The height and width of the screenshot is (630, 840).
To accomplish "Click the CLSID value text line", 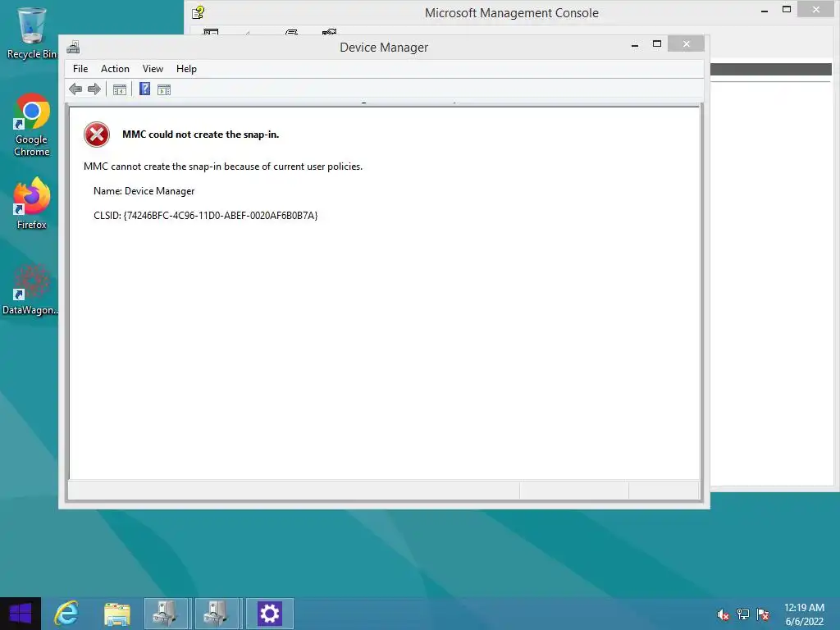I will coord(205,216).
